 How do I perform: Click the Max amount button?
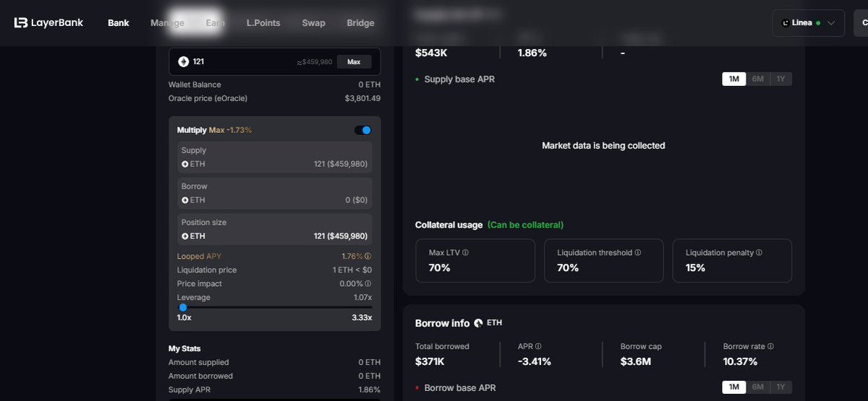pos(354,62)
